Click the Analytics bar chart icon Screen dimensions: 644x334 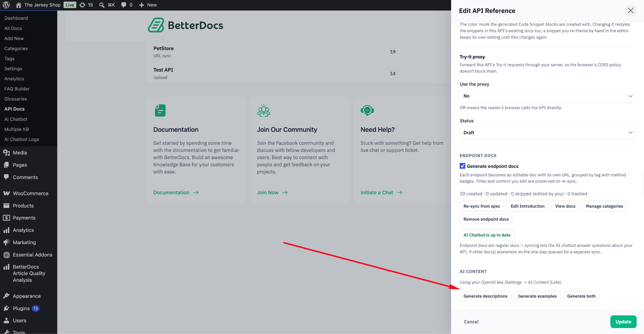[x=6, y=230]
